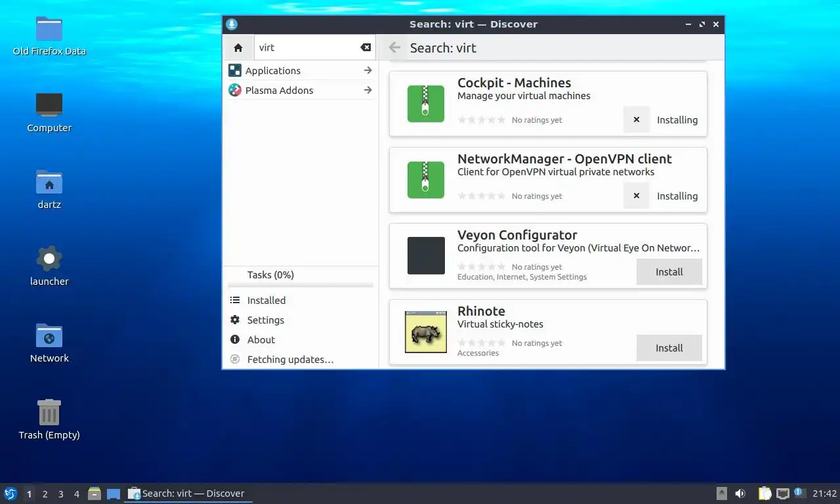Click the NetworkManager - OpenVPN client title

pos(564,159)
